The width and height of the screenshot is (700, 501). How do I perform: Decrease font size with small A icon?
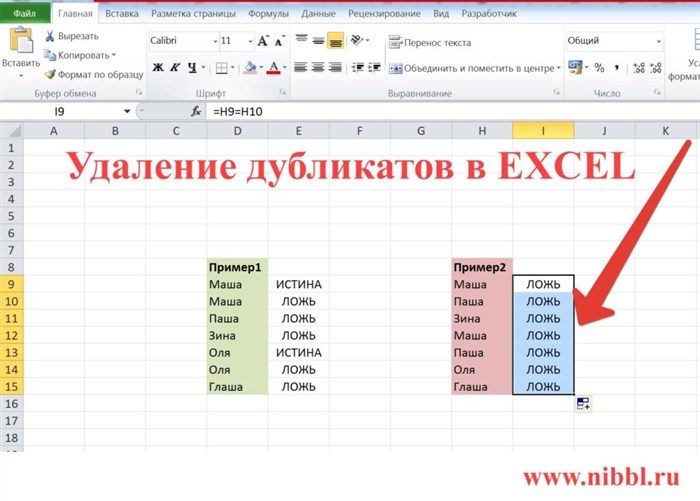(x=279, y=41)
